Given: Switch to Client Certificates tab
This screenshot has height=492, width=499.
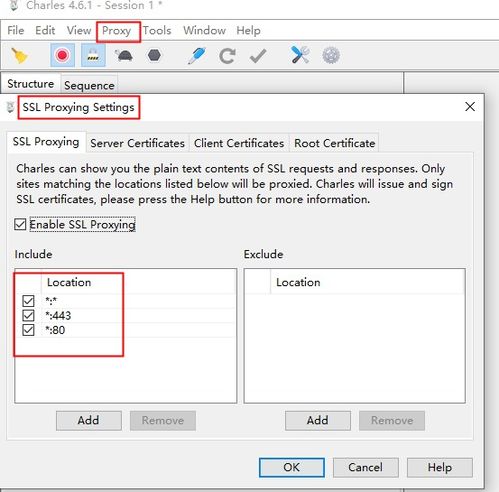Looking at the screenshot, I should coord(239,143).
